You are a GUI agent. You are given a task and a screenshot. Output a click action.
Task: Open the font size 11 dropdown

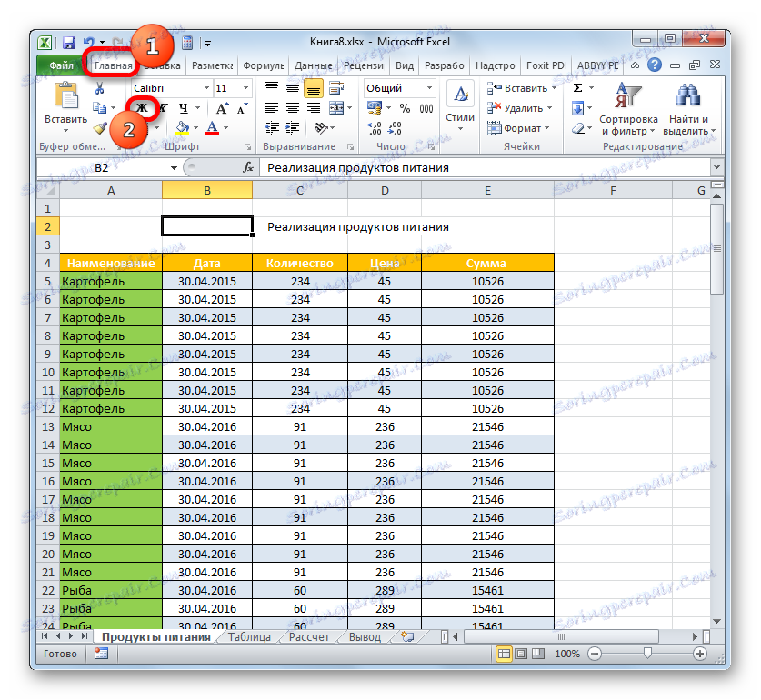tap(245, 88)
